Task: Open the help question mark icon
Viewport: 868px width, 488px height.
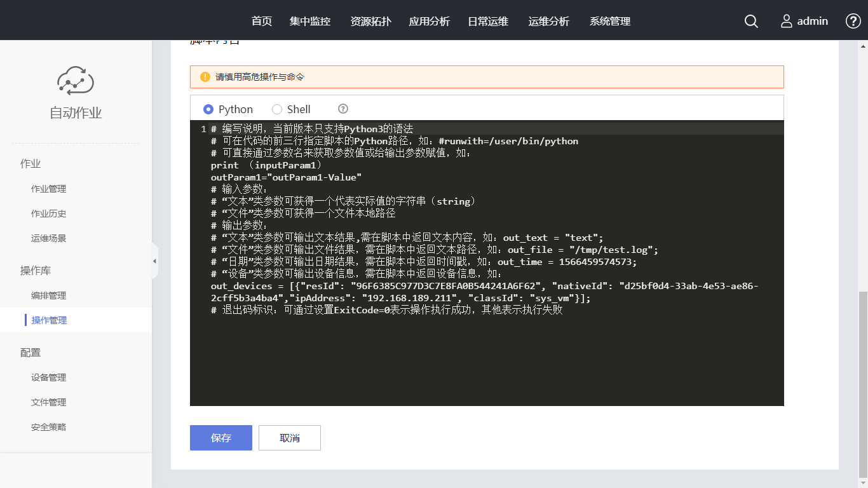Action: tap(853, 21)
